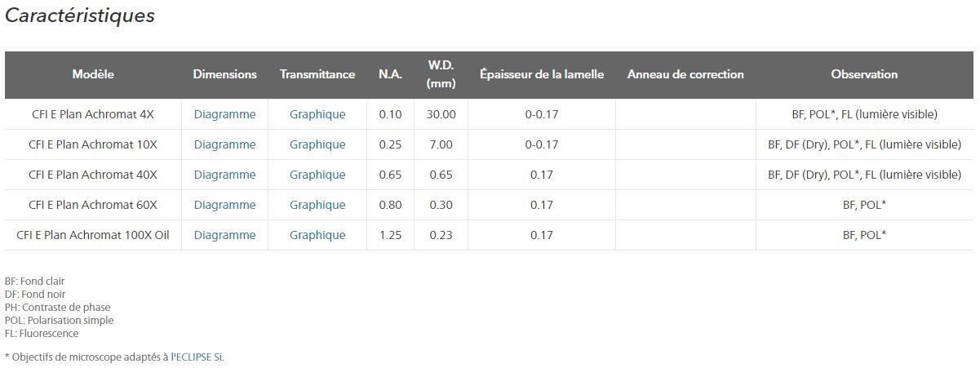View Diagramme for Achromat 100X Oil
The image size is (980, 368).
pyautogui.click(x=224, y=235)
